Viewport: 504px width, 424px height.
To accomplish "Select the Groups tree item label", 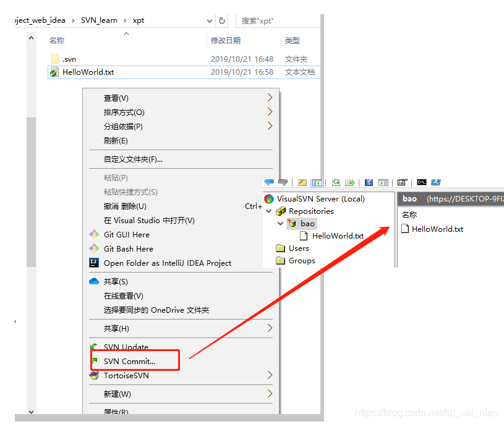I will [x=302, y=260].
